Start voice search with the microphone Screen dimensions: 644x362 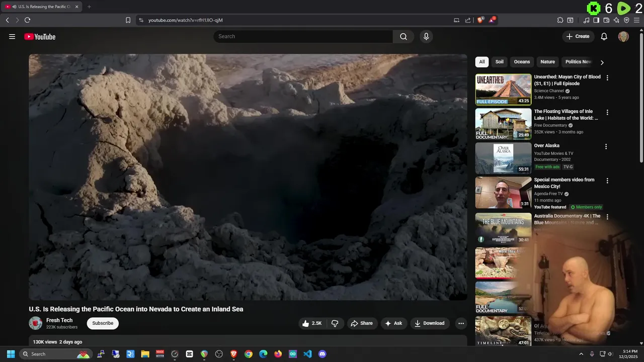click(x=426, y=36)
